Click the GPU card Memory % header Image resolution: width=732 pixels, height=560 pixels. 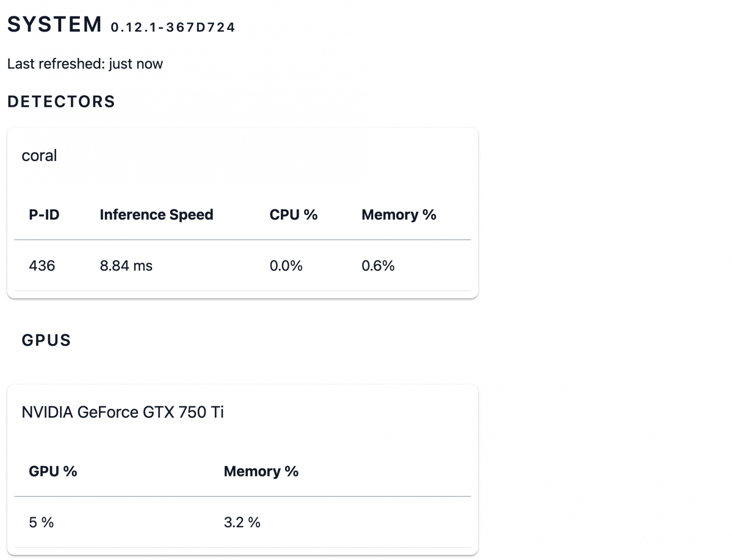pyautogui.click(x=261, y=471)
